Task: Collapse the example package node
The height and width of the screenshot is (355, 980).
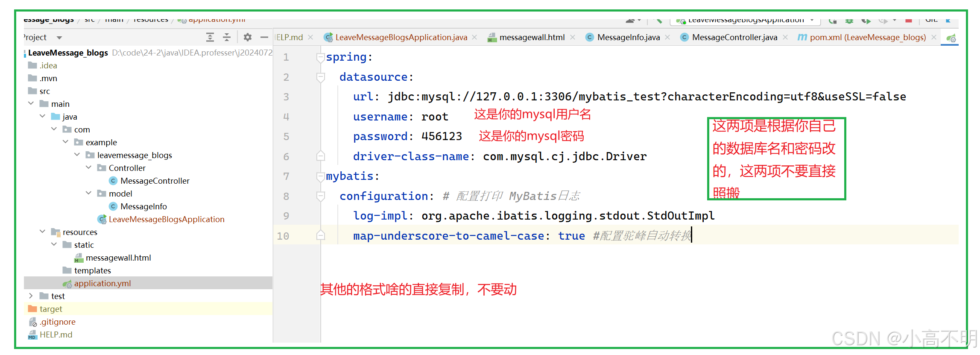Action: (65, 142)
